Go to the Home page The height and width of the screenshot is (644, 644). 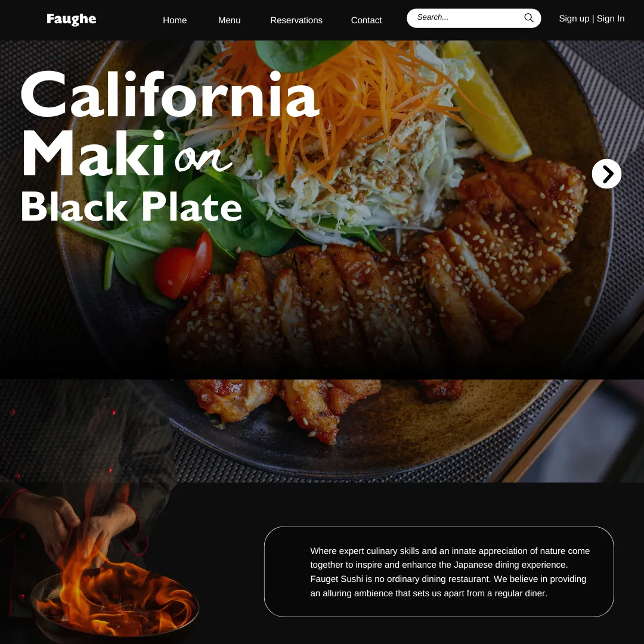[175, 20]
